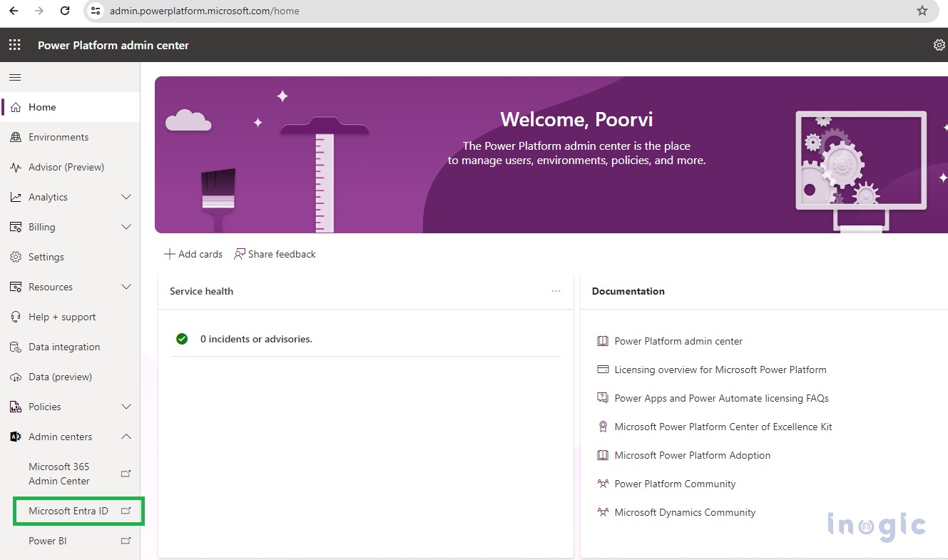Collapse the Admin centers chevron
The height and width of the screenshot is (560, 948).
click(126, 437)
